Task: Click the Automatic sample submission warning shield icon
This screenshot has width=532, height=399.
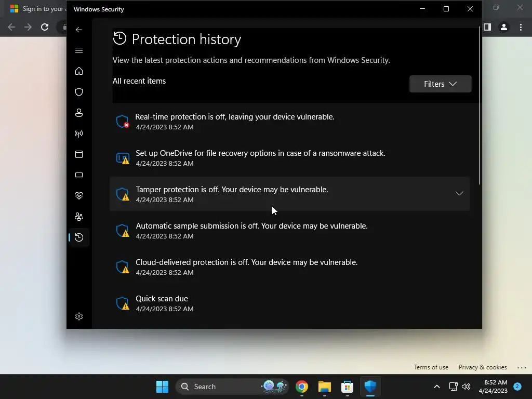Action: pos(123,230)
